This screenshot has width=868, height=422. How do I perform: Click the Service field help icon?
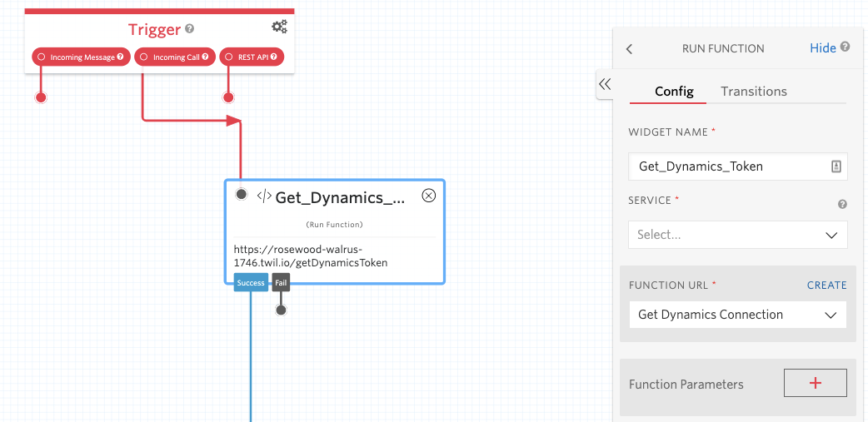842,204
